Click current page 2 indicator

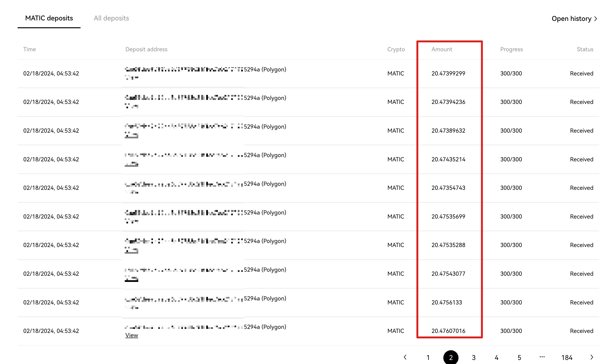[x=451, y=358]
